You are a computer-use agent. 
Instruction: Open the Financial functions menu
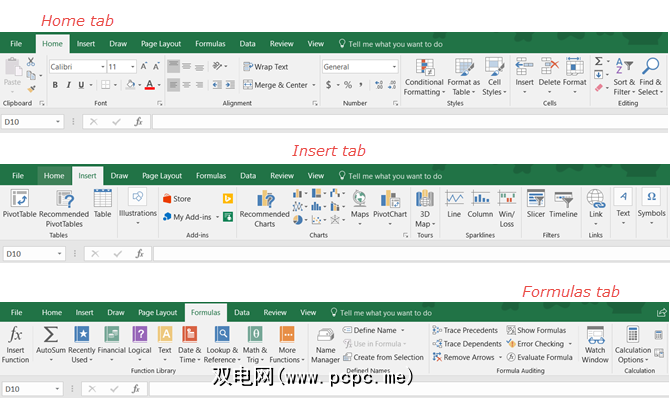coord(112,344)
